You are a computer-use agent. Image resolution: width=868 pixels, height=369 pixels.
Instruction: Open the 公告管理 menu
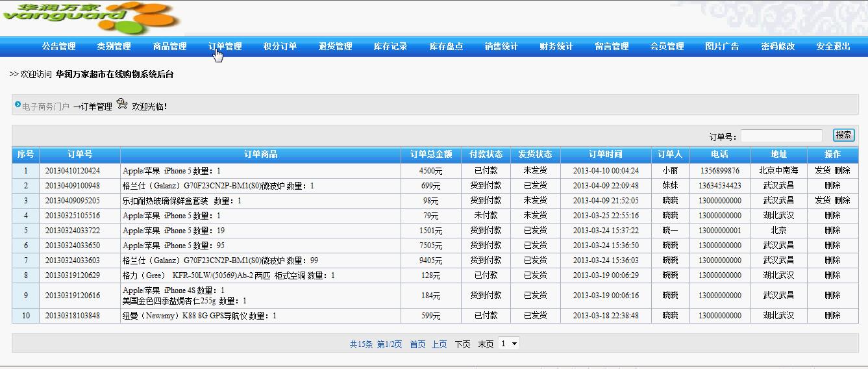pyautogui.click(x=59, y=47)
